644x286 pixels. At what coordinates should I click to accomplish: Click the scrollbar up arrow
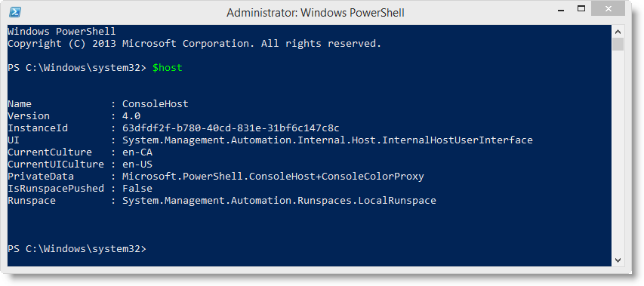click(x=618, y=32)
